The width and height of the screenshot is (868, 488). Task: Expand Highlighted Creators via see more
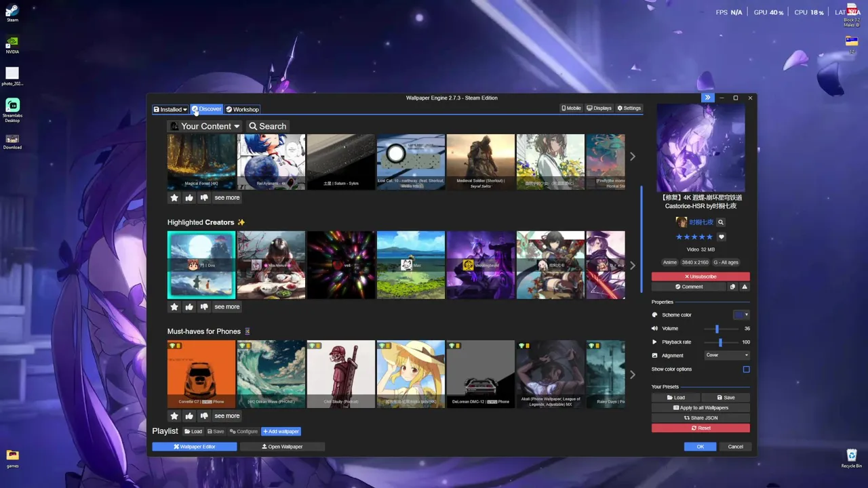tap(226, 307)
